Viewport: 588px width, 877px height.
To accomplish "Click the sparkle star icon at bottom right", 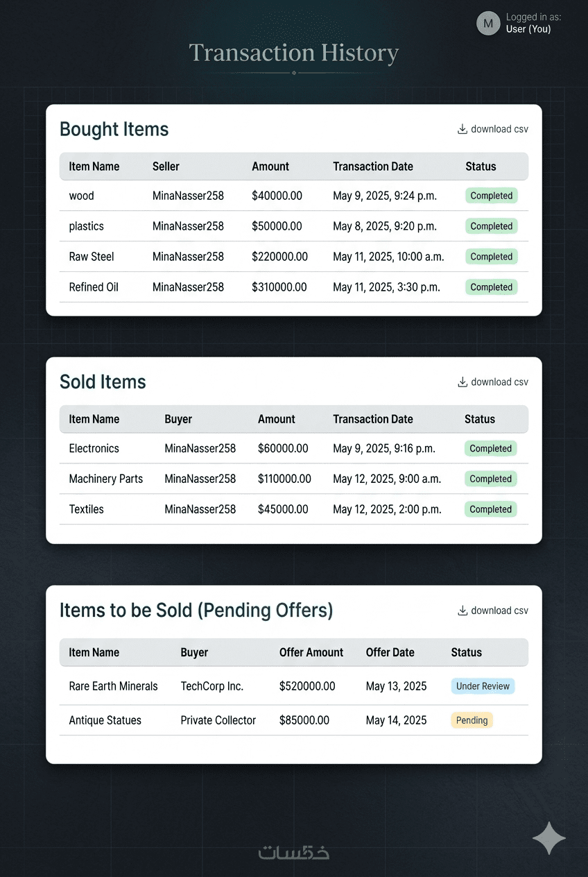I will click(x=549, y=838).
